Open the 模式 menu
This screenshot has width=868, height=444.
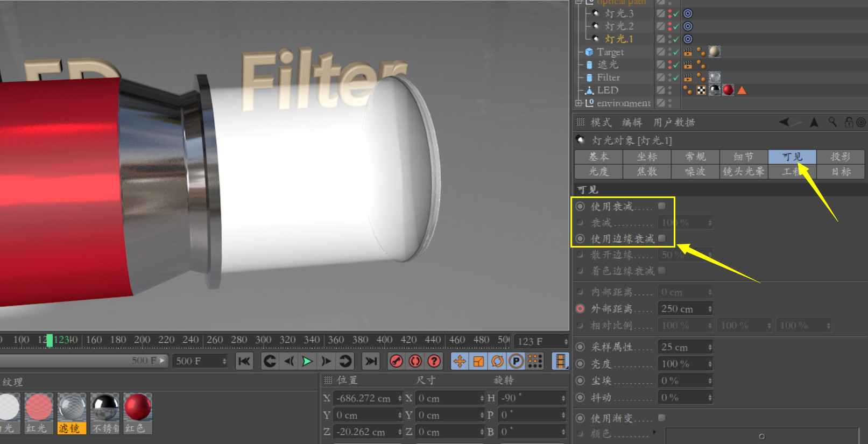click(601, 122)
